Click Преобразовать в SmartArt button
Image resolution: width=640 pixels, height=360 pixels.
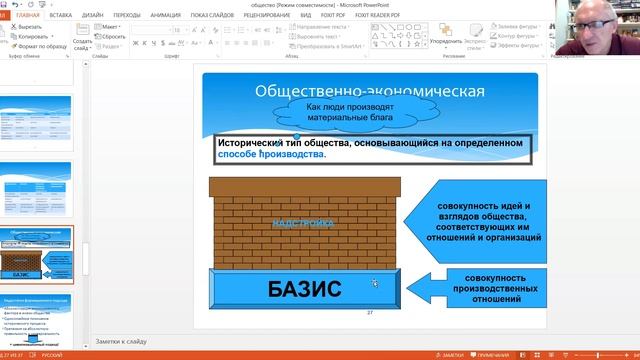click(326, 46)
